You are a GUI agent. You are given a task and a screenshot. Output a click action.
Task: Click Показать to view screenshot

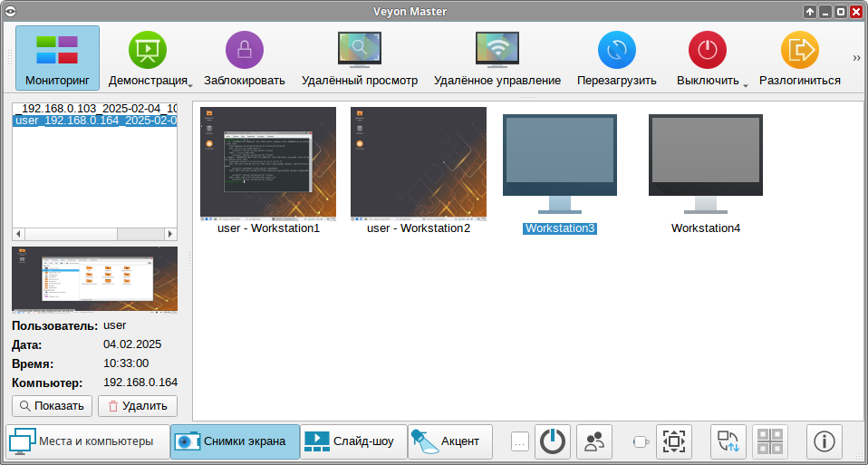(52, 406)
